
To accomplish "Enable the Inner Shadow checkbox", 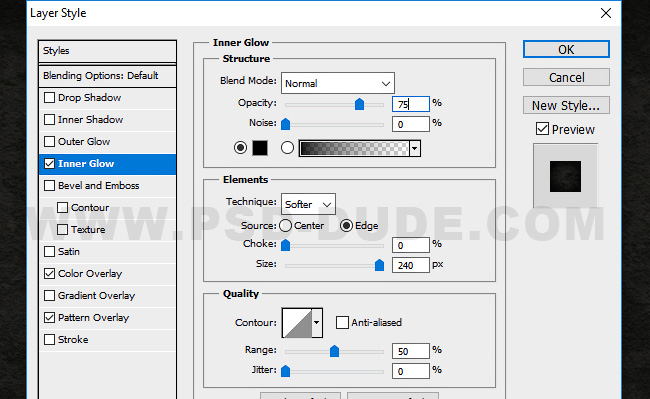I will point(49,119).
